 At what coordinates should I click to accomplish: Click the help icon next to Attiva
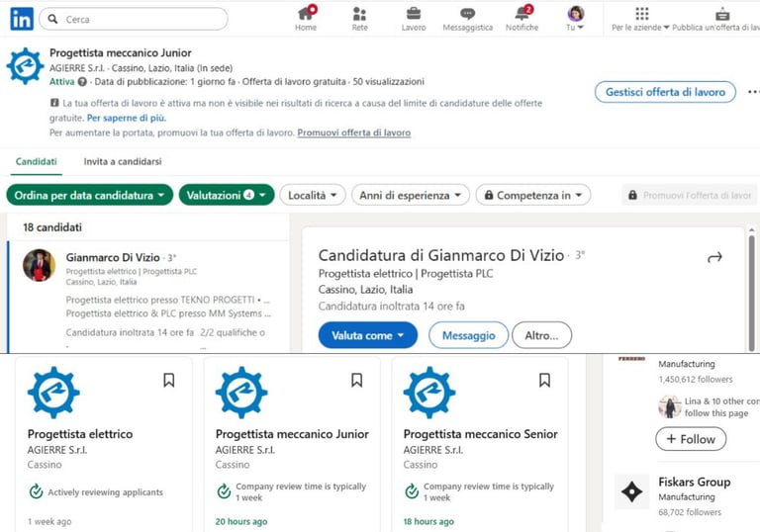point(82,82)
